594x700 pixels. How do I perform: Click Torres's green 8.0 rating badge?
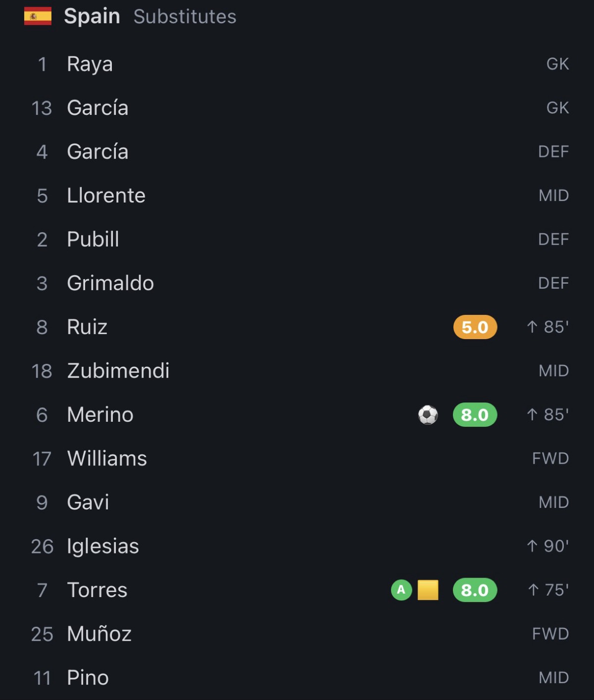tap(475, 590)
